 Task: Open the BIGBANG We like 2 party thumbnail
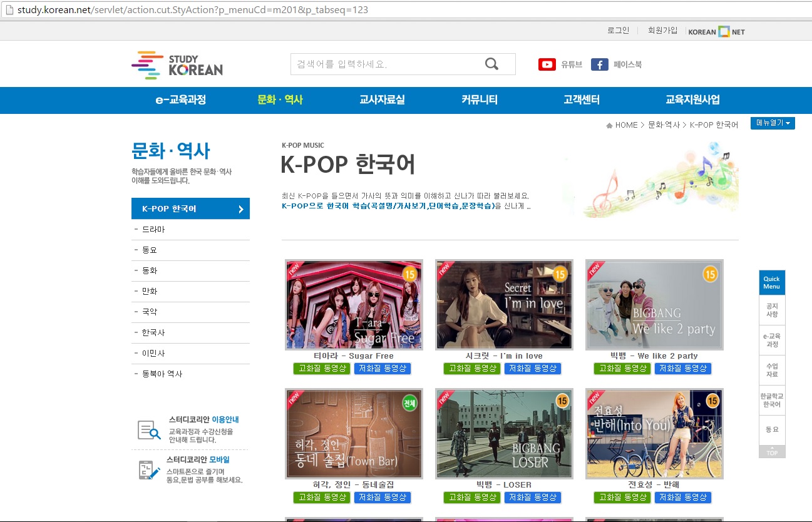[x=654, y=305]
